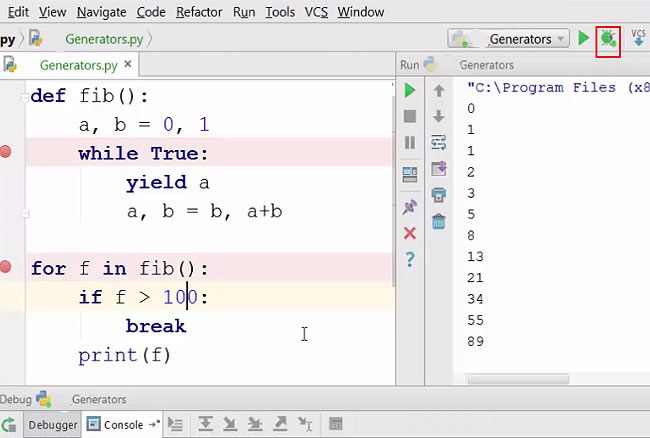Open the Edit menu
Viewport: 650px width, 438px height.
click(18, 12)
